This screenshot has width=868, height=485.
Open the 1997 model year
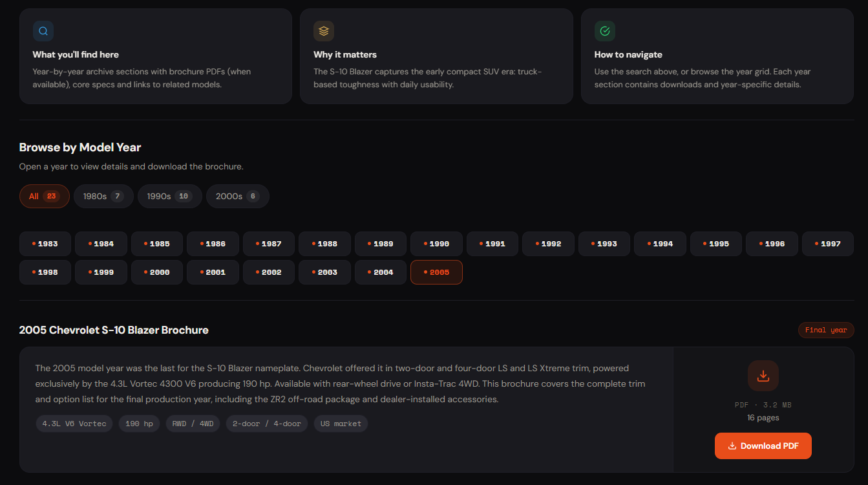[x=828, y=244]
